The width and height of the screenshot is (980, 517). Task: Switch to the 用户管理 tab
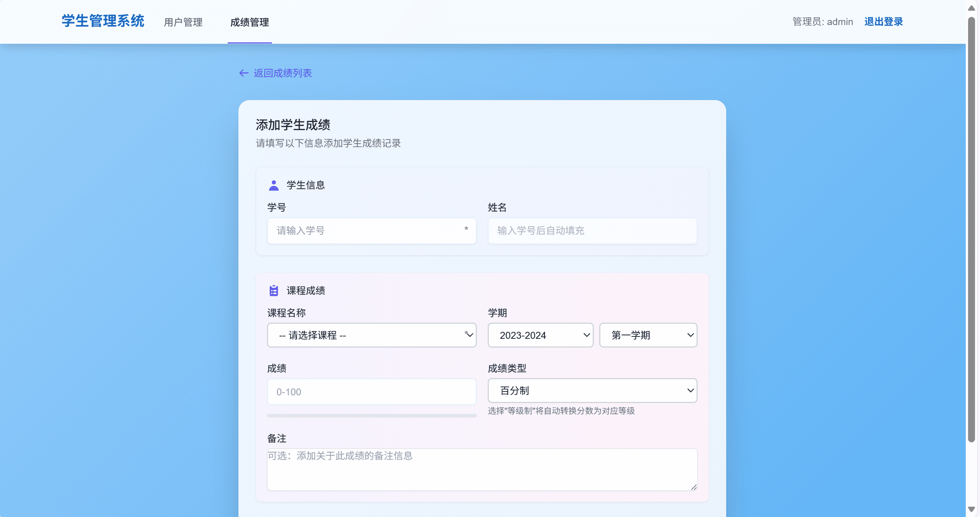point(183,22)
